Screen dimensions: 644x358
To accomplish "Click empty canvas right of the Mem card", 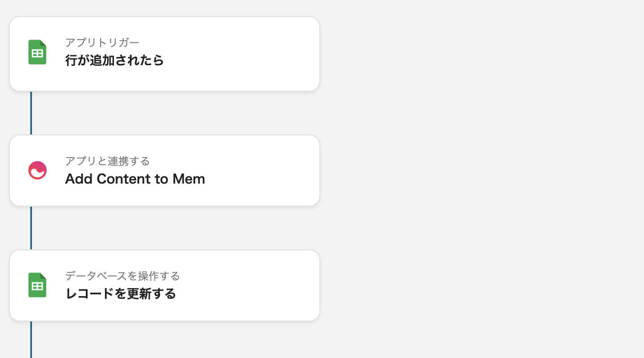I will (x=467, y=171).
